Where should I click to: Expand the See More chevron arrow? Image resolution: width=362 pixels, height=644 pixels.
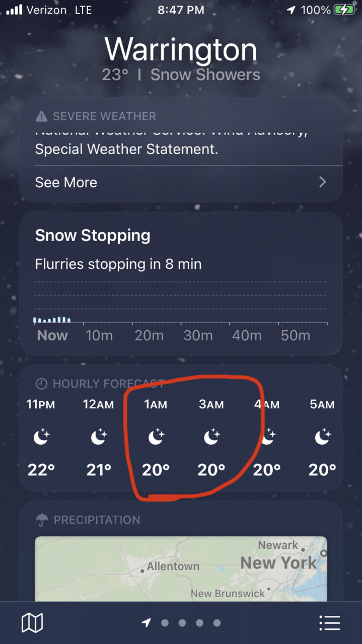[x=323, y=182]
